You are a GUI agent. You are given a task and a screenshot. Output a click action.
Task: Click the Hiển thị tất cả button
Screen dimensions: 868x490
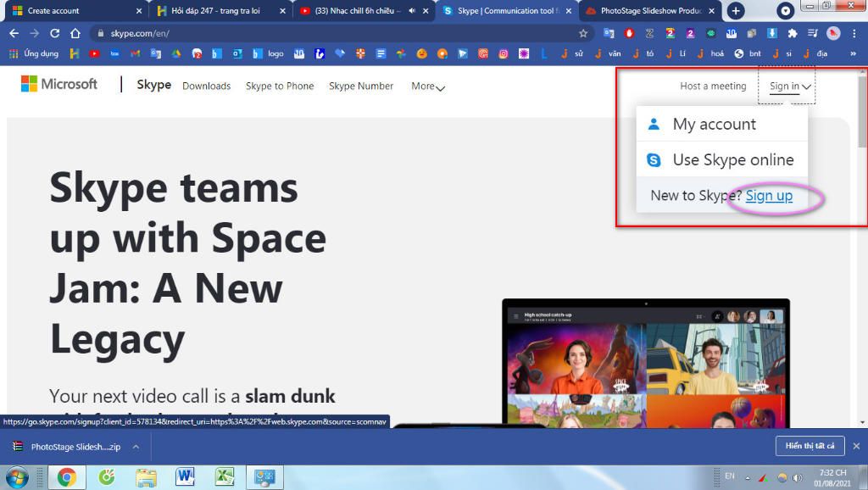click(810, 446)
